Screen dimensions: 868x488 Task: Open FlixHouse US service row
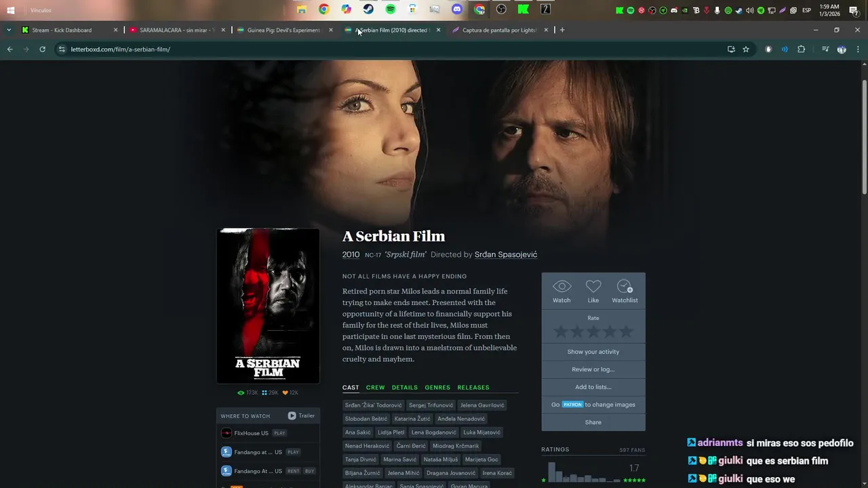point(268,433)
